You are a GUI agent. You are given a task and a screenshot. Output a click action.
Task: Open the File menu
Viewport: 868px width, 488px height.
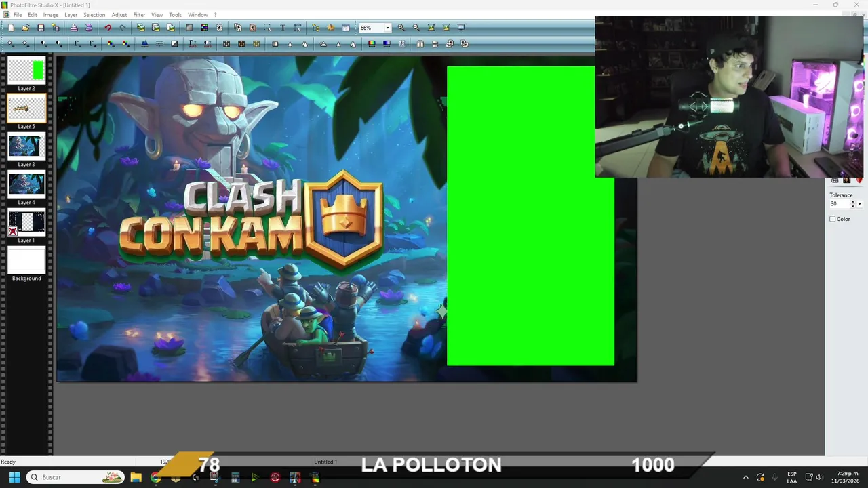pyautogui.click(x=18, y=15)
